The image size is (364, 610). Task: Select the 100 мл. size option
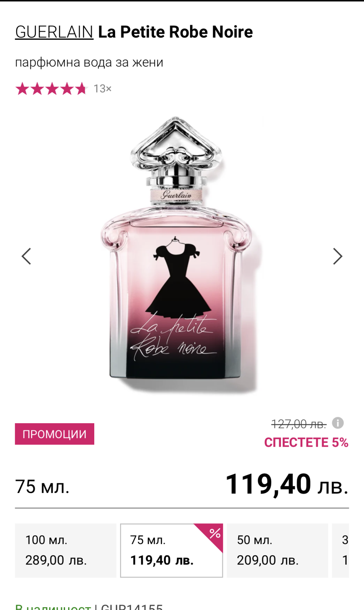[65, 550]
